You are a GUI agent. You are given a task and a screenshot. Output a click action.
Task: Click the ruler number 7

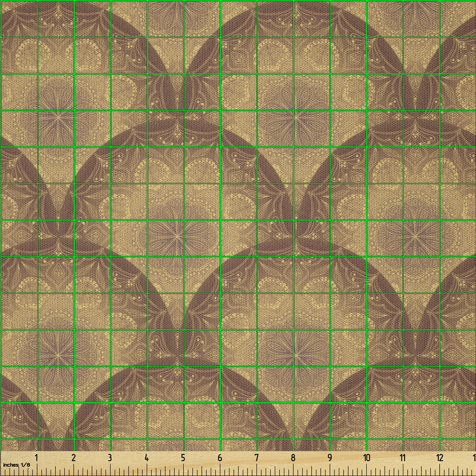pyautogui.click(x=256, y=458)
